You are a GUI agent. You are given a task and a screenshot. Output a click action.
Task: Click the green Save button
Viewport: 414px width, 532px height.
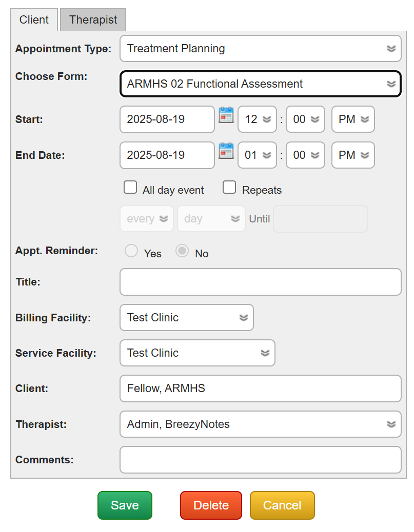pyautogui.click(x=125, y=505)
